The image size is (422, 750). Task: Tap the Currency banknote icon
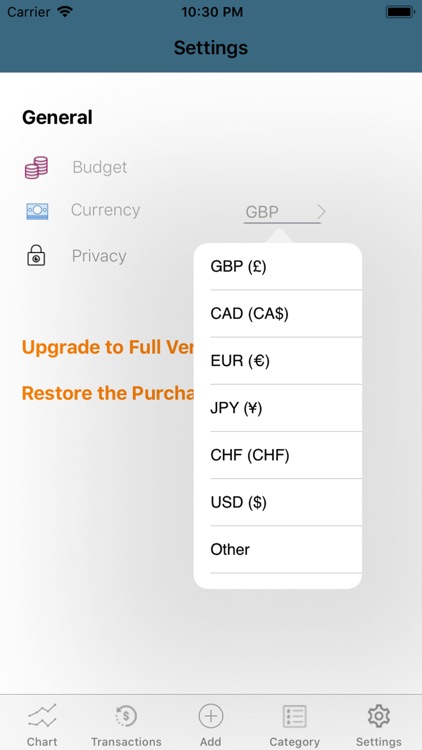(x=37, y=211)
